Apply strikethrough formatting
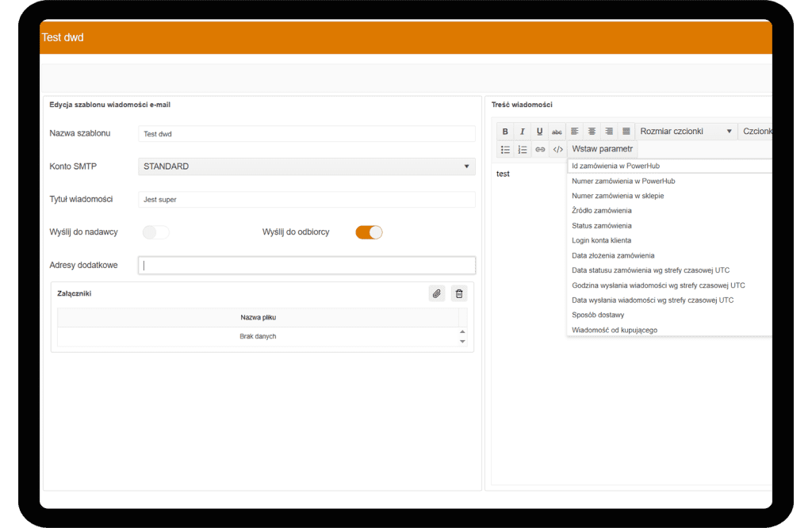812x528 pixels. click(557, 132)
